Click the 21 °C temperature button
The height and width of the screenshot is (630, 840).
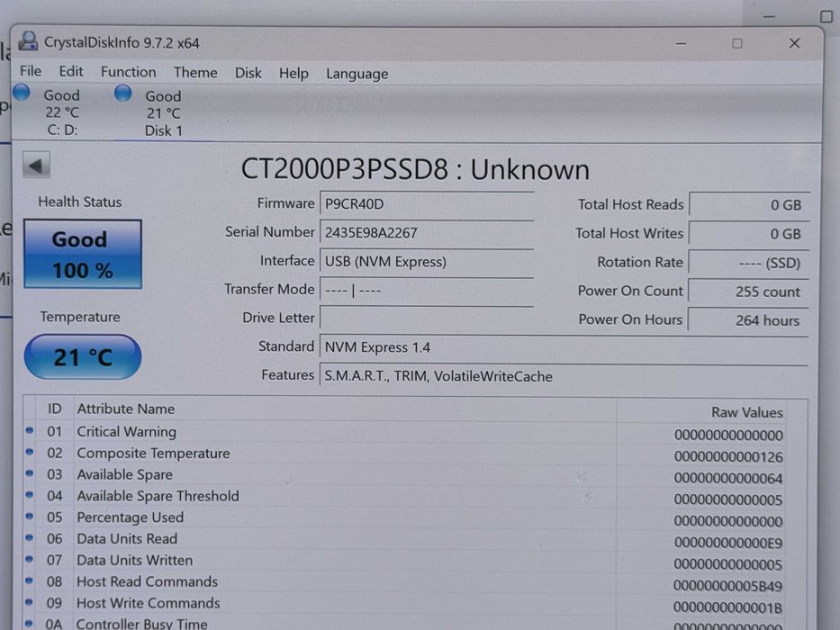coord(83,357)
